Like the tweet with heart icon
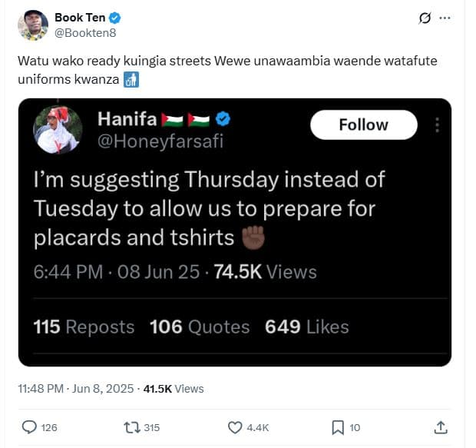The image size is (476, 448). point(236,426)
